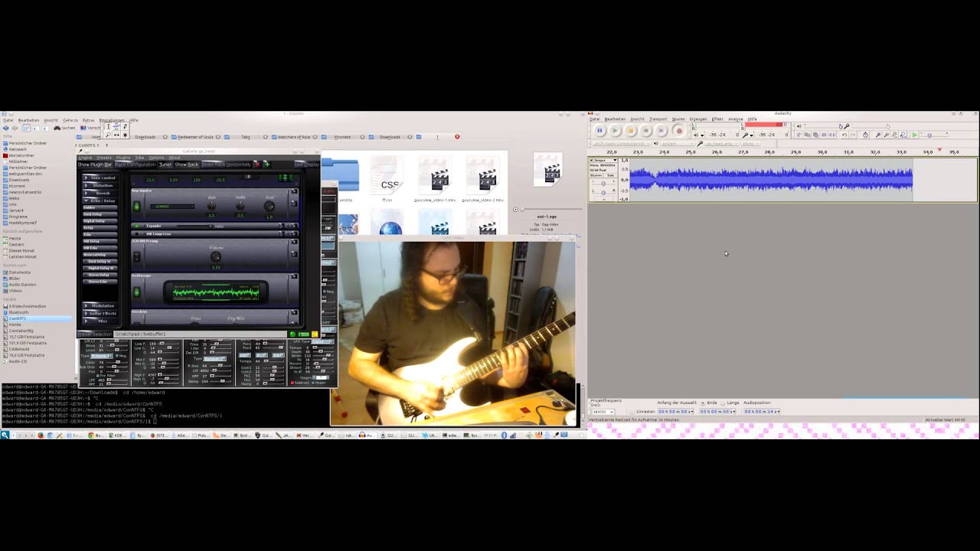This screenshot has height=551, width=980.
Task: Open the Plugins menu in Guitarix
Action: coord(123,158)
